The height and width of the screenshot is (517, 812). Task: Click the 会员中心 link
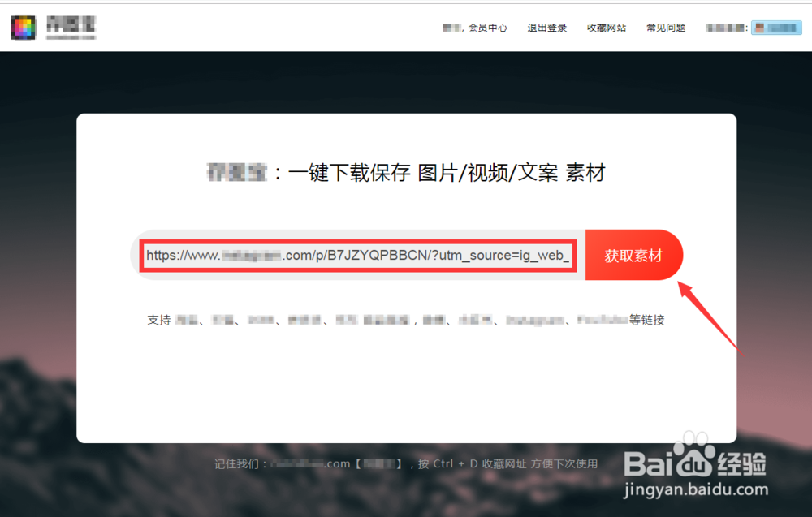click(489, 27)
